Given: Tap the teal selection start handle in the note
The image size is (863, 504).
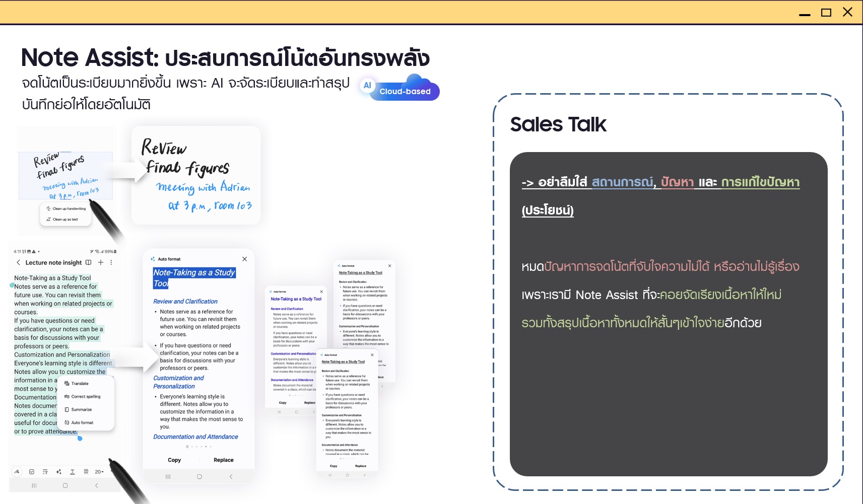Looking at the screenshot, I should pos(12,285).
